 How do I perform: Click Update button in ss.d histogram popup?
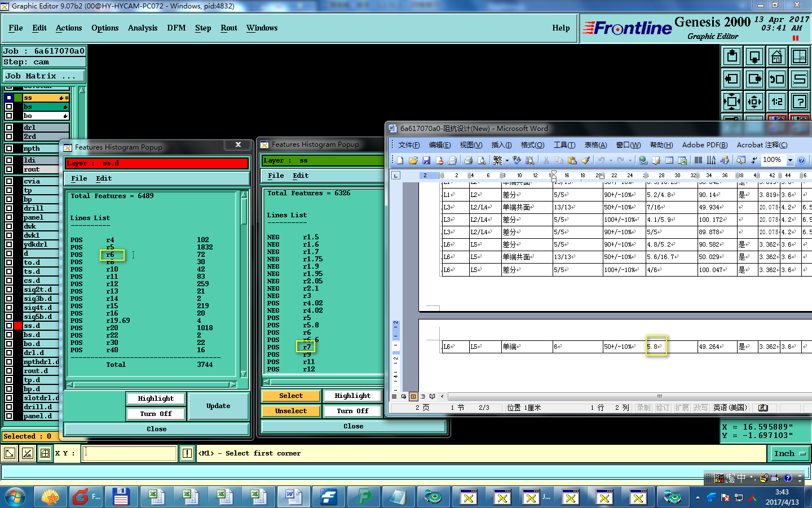pyautogui.click(x=218, y=406)
